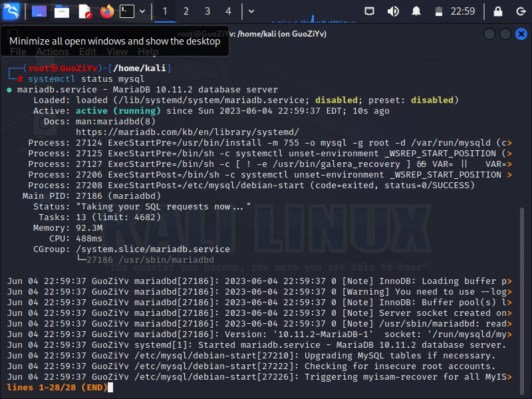Click the '27186 /usr/sbin/mariadbd' process line
The height and width of the screenshot is (399, 532).
[150, 260]
